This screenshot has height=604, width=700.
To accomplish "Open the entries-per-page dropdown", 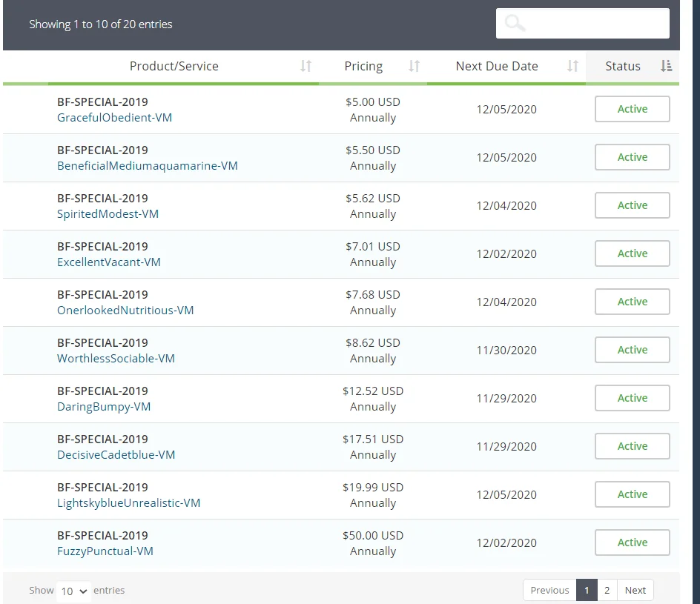I will [73, 591].
